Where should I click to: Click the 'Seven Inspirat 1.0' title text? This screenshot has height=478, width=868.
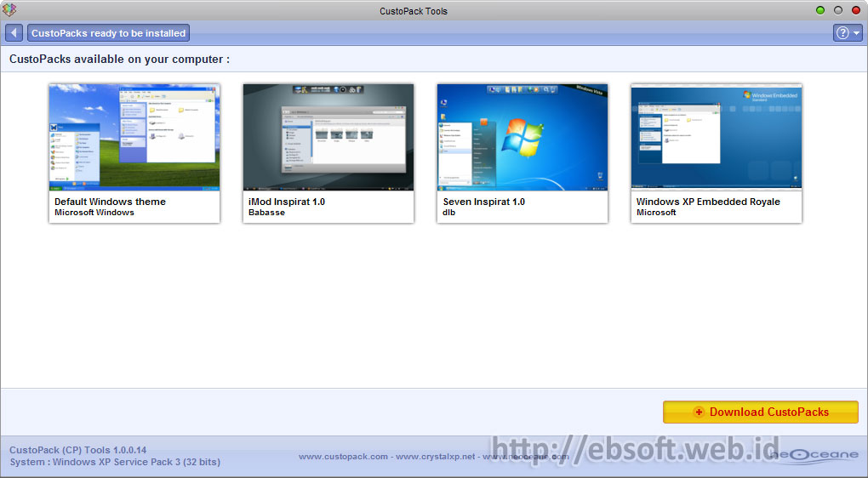click(484, 202)
